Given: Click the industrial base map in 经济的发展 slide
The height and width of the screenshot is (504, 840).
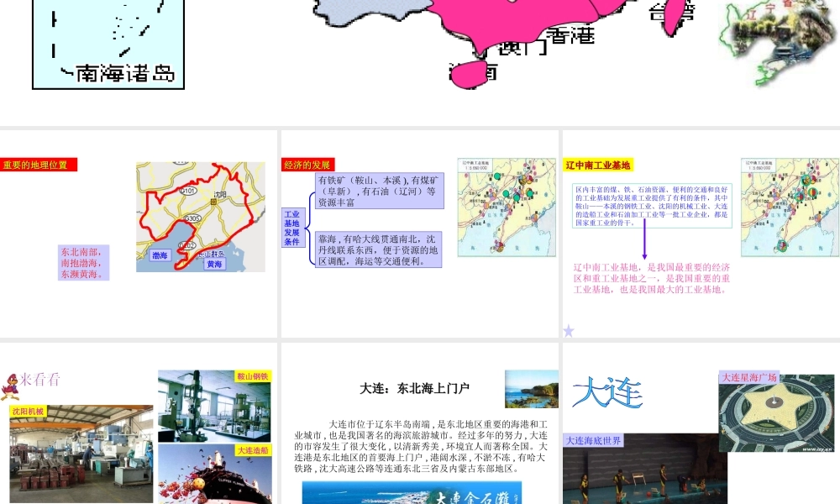Looking at the screenshot, I should pyautogui.click(x=507, y=207).
